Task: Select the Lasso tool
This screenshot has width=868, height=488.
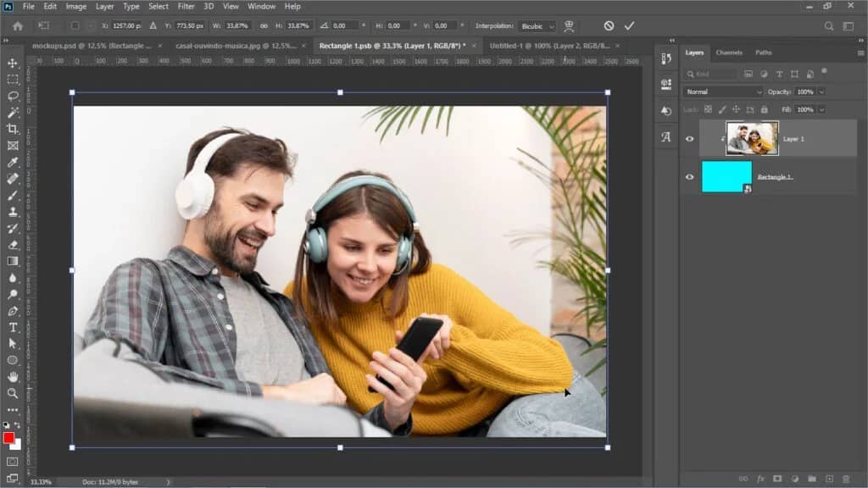Action: [x=13, y=97]
